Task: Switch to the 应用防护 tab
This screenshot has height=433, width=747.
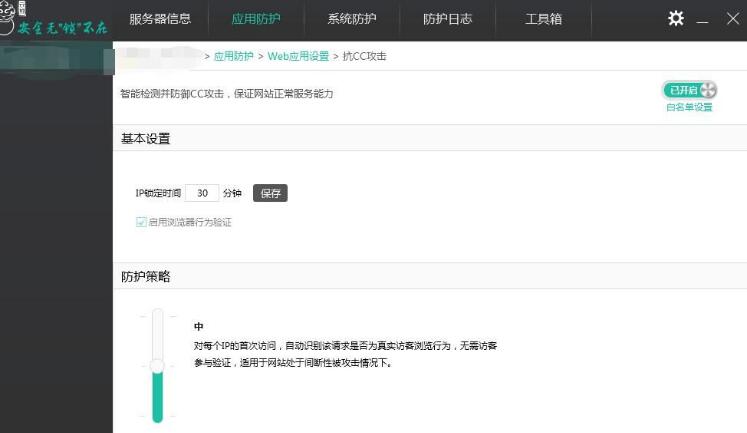Action: [x=256, y=19]
